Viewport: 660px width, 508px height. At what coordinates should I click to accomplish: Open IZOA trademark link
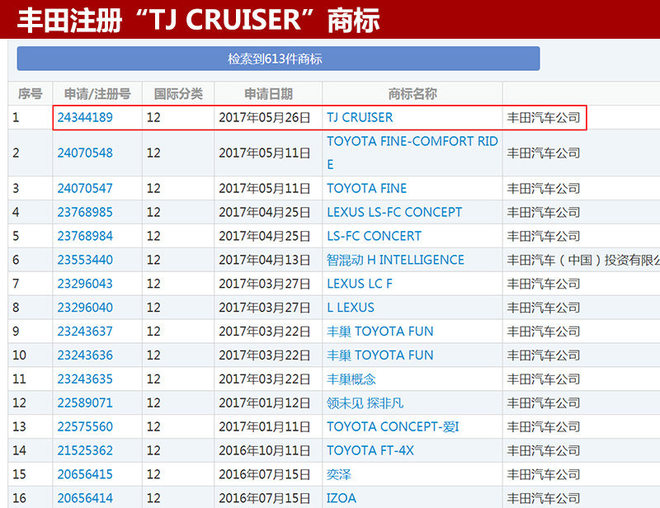pyautogui.click(x=341, y=498)
